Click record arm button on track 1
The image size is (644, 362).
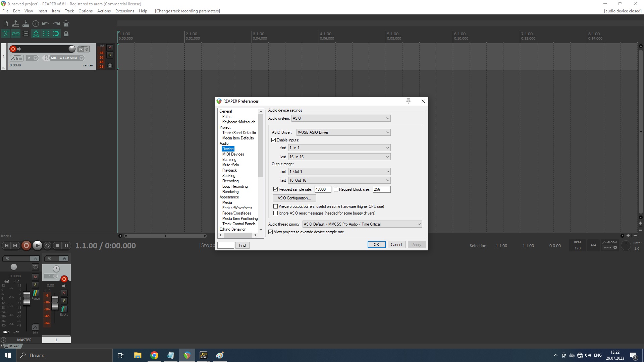click(13, 49)
